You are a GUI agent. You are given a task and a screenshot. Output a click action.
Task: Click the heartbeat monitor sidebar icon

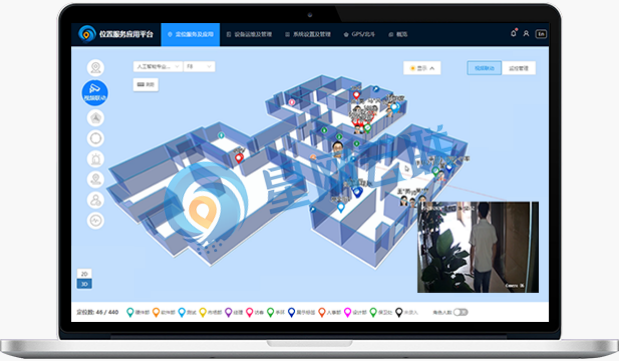[x=96, y=220]
